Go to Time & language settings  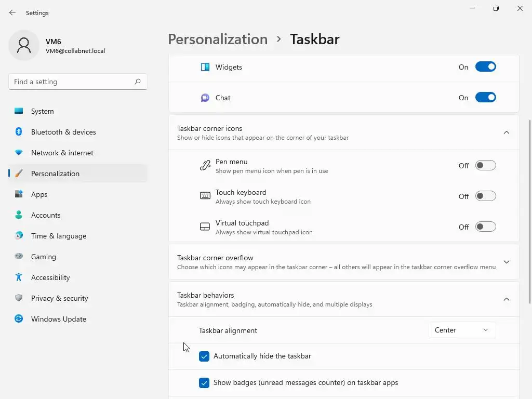point(58,236)
